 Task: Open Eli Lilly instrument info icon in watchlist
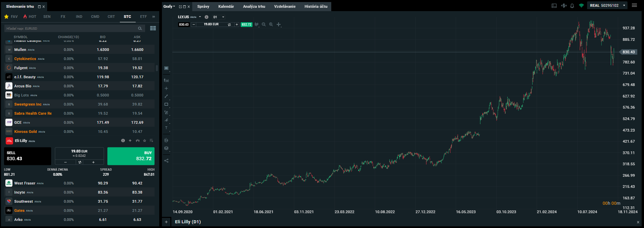[x=123, y=141]
